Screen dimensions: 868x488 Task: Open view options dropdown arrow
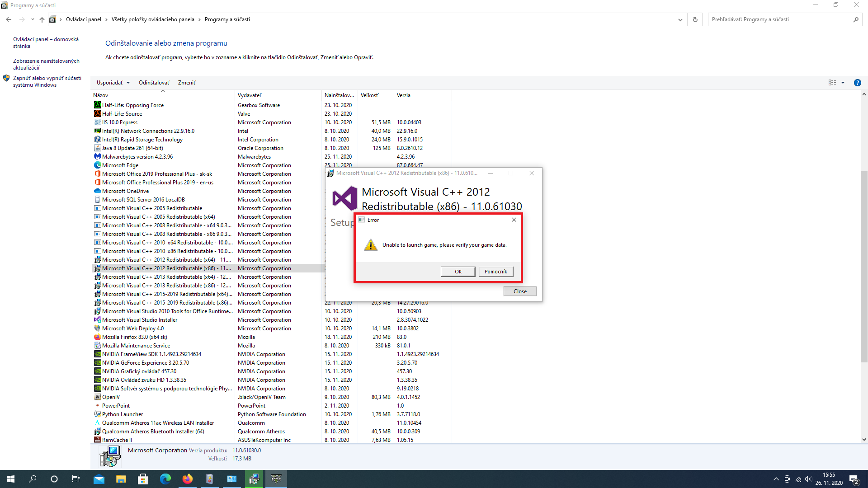pos(843,83)
